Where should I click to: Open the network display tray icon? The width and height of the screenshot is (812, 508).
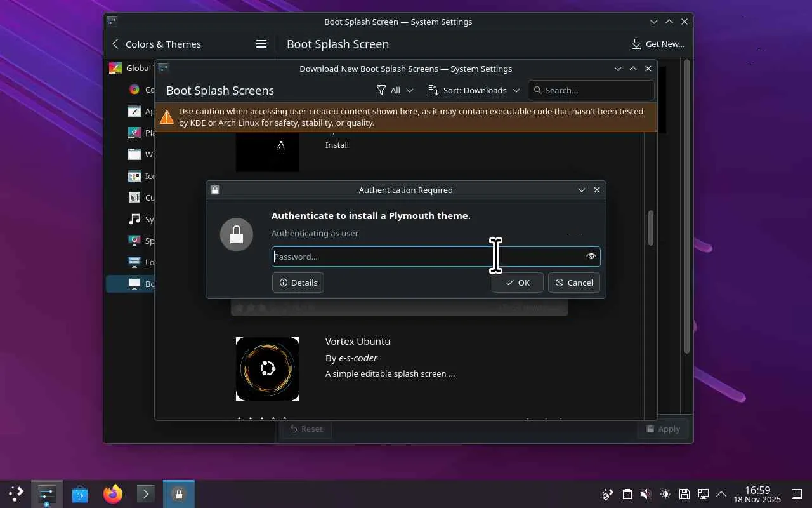pos(703,494)
